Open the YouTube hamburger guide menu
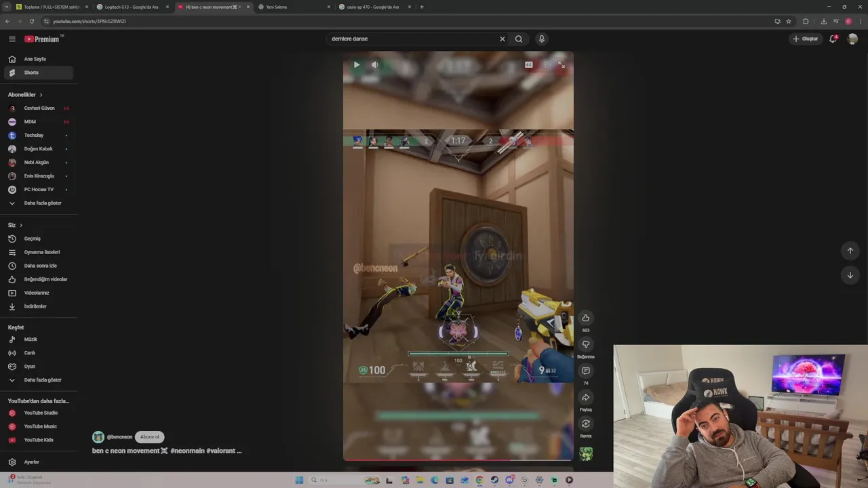Image resolution: width=868 pixels, height=488 pixels. [x=12, y=39]
